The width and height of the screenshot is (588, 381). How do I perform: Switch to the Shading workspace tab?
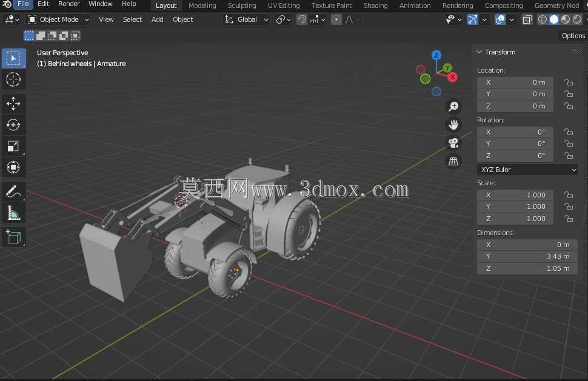376,5
